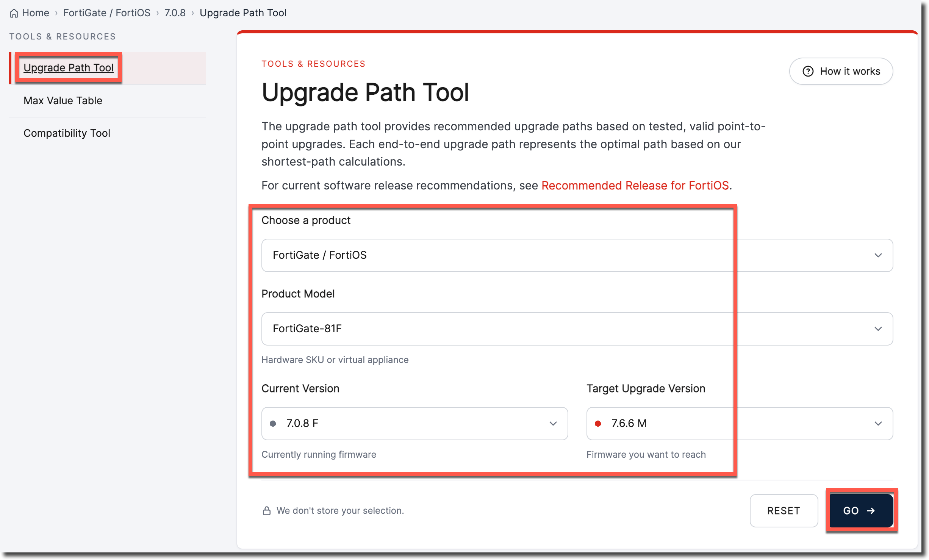Click chevron on FortiGate / FortiOS dropdown
929x560 pixels.
[878, 255]
